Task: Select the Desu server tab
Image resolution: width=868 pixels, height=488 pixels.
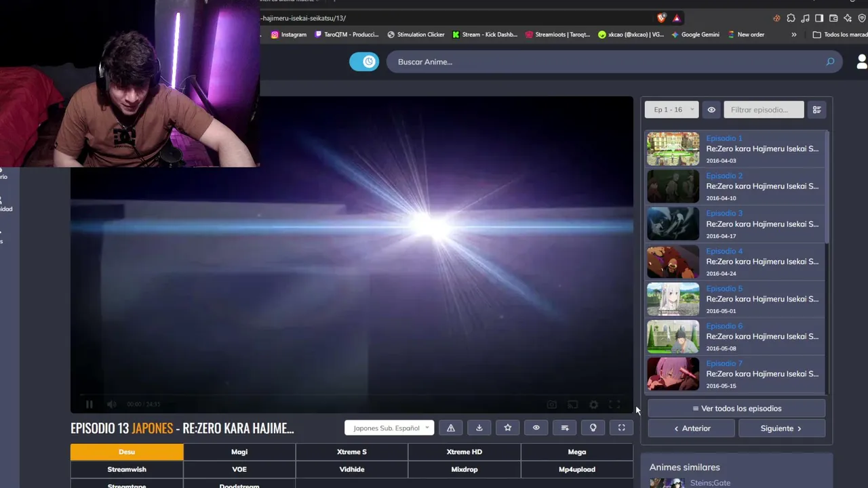Action: (127, 452)
